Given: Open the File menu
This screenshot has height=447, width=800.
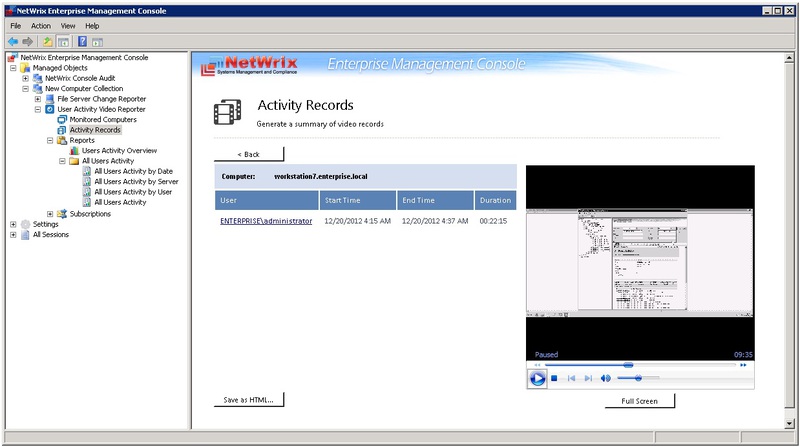Looking at the screenshot, I should [x=16, y=26].
